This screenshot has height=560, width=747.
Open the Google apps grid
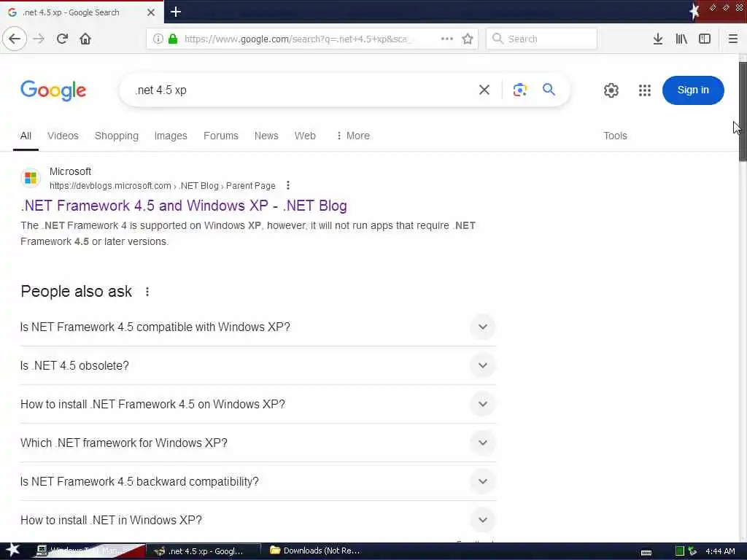click(645, 90)
